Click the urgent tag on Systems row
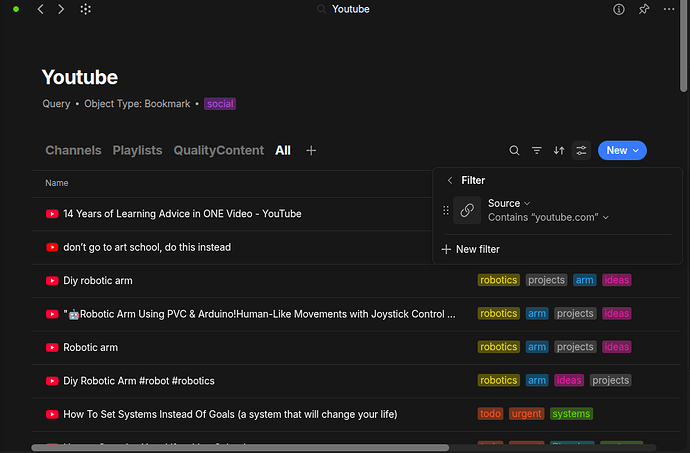The height and width of the screenshot is (453, 690). (526, 414)
